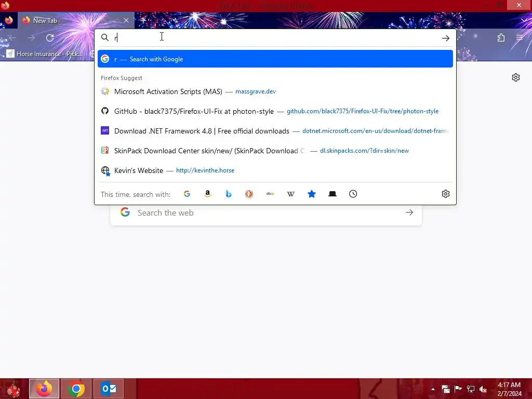532x399 pixels.
Task: Search history using the clock icon
Action: pos(353,194)
